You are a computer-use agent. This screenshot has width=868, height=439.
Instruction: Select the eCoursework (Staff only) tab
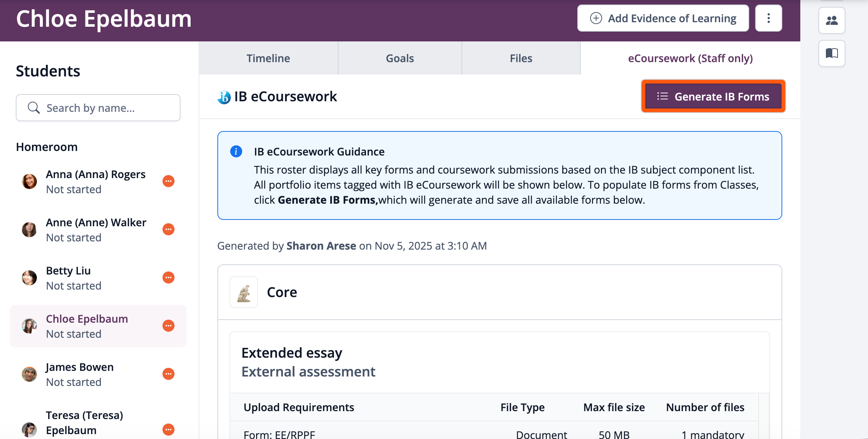pyautogui.click(x=690, y=58)
